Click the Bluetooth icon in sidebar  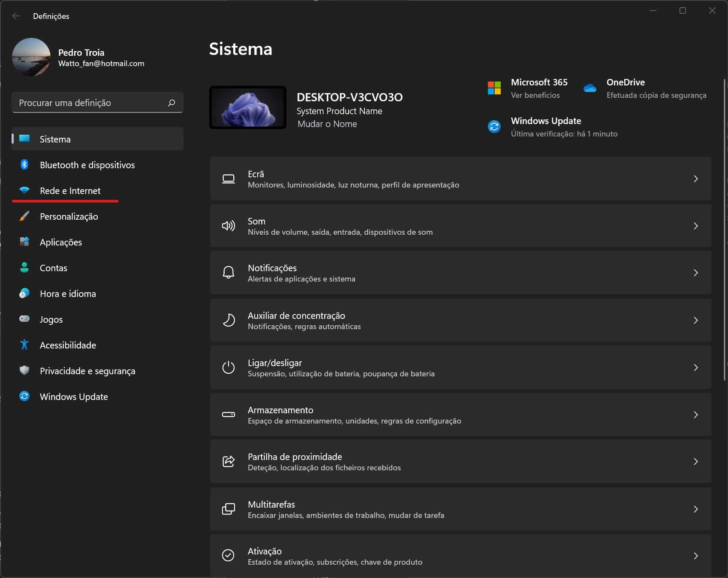[24, 165]
